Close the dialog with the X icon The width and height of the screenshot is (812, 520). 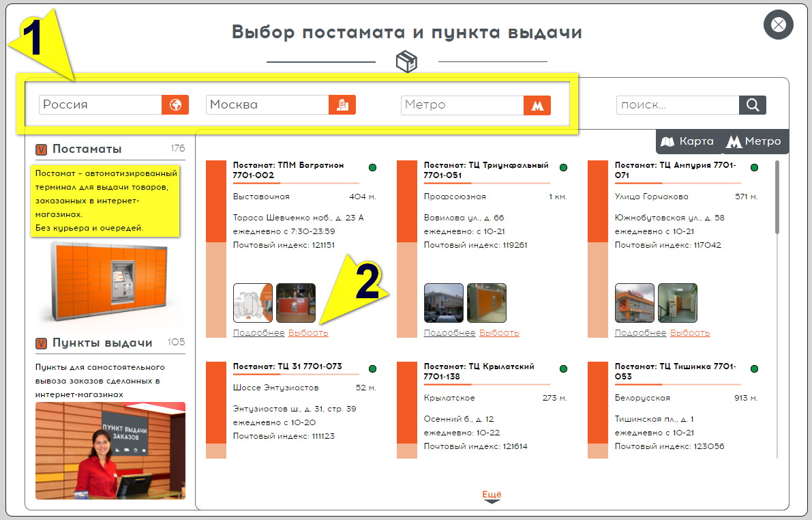coord(778,25)
